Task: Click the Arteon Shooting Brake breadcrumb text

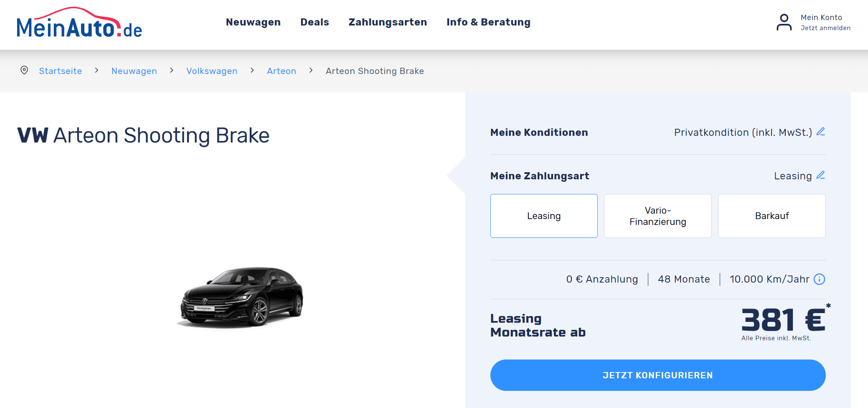Action: [x=375, y=71]
